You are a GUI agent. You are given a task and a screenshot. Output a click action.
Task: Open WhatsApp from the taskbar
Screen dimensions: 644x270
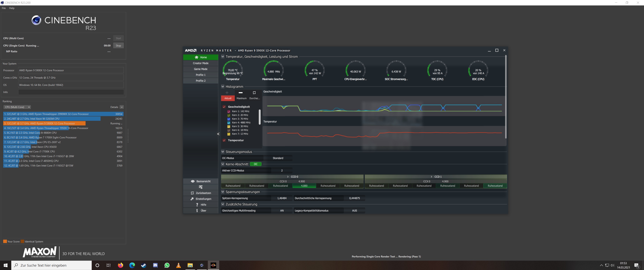coord(167,265)
